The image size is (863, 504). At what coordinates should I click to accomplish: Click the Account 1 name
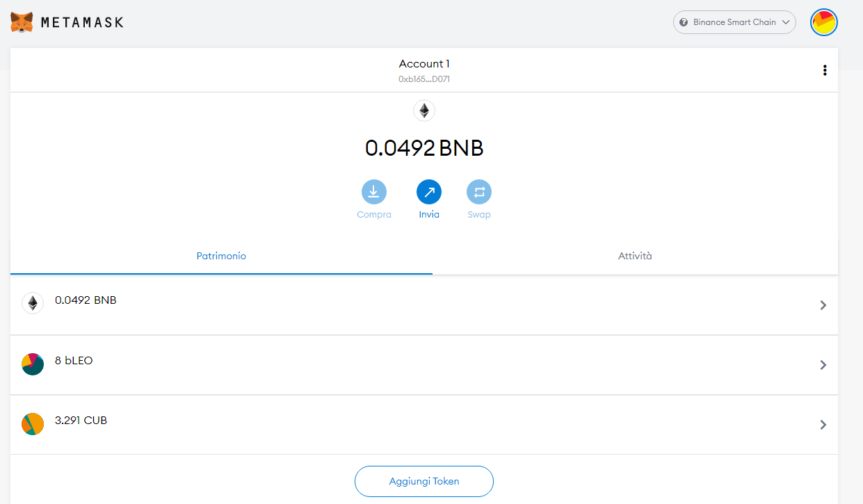coord(424,64)
